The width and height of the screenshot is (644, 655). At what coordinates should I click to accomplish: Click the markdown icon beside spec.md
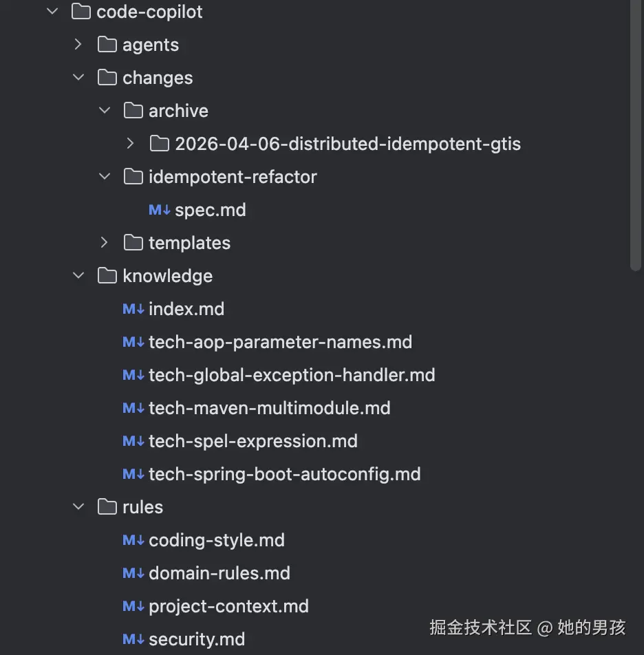(159, 210)
